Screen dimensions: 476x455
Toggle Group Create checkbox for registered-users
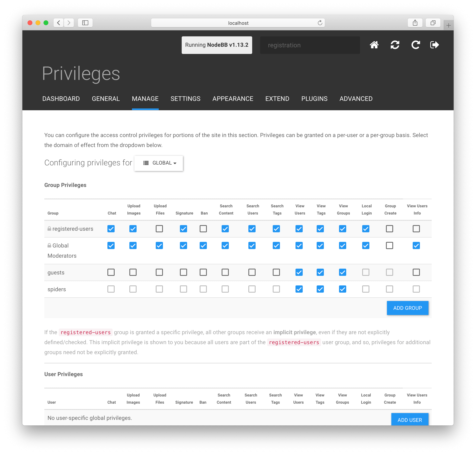[x=389, y=228]
